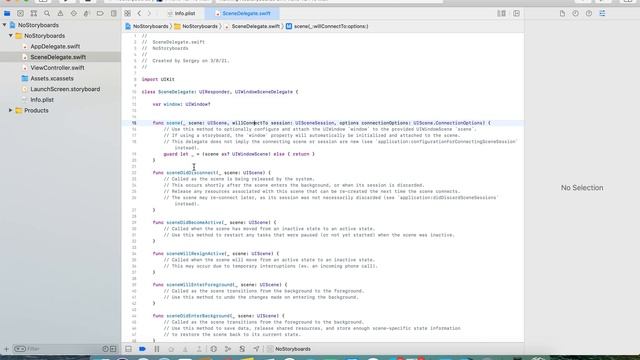Deactivate breakpoints in debug bar
The width and height of the screenshot is (640, 360).
(142, 349)
